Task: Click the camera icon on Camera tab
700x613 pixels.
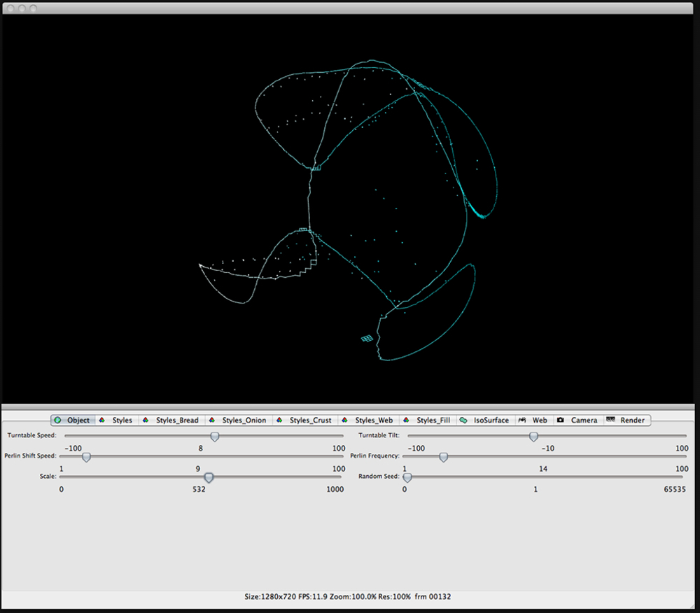Action: [x=561, y=420]
